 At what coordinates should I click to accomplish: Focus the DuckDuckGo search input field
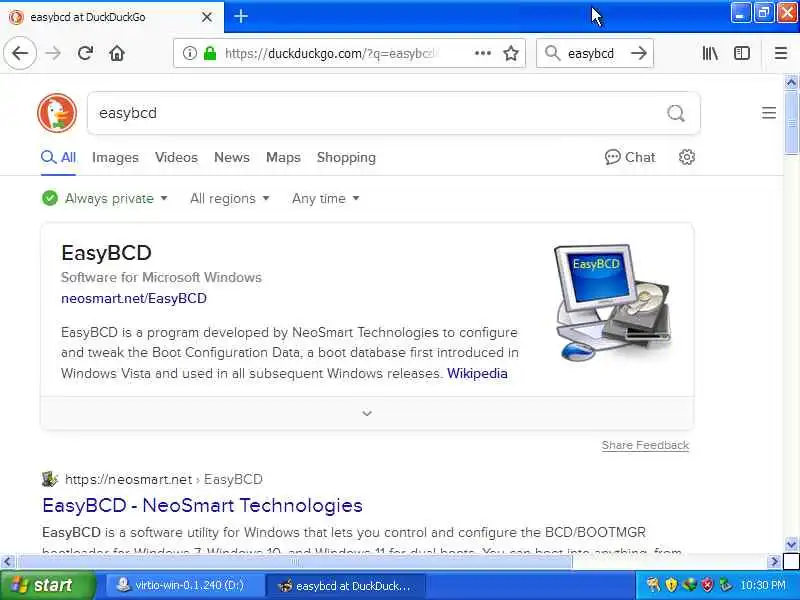(x=378, y=113)
